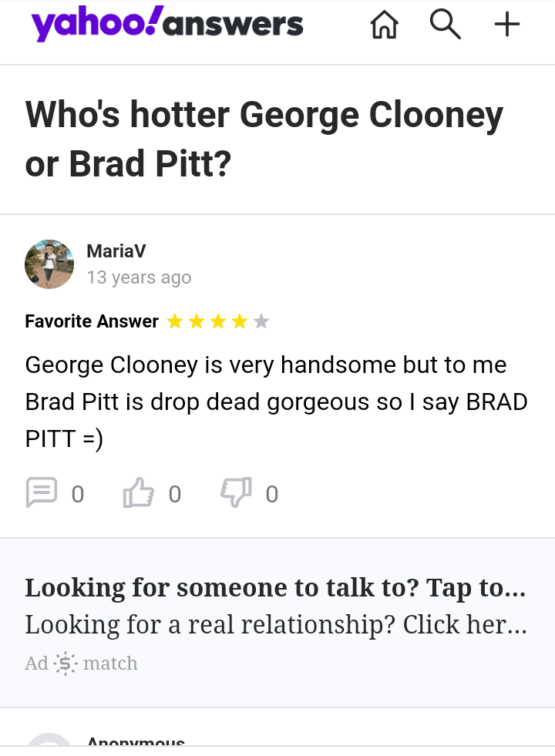Open the "Looking for someone to talk to?" ad
The height and width of the screenshot is (756, 555).
[275, 588]
